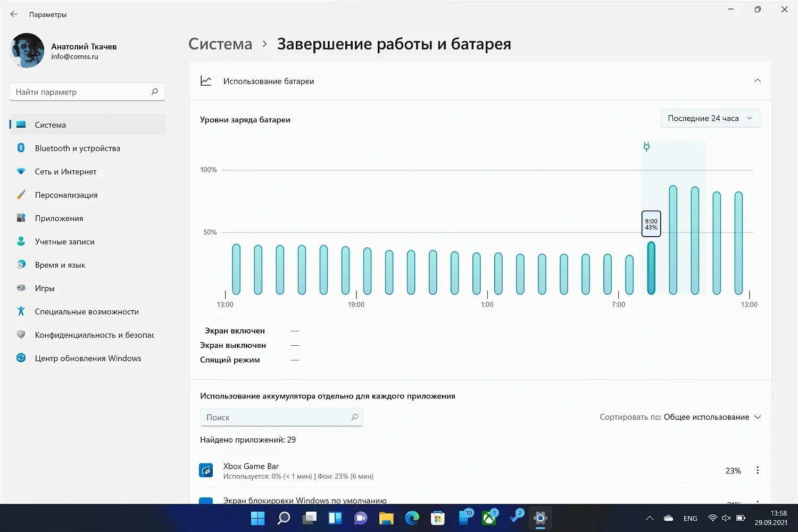The height and width of the screenshot is (532, 798).
Task: Click the app Поиск search box
Action: (x=281, y=417)
